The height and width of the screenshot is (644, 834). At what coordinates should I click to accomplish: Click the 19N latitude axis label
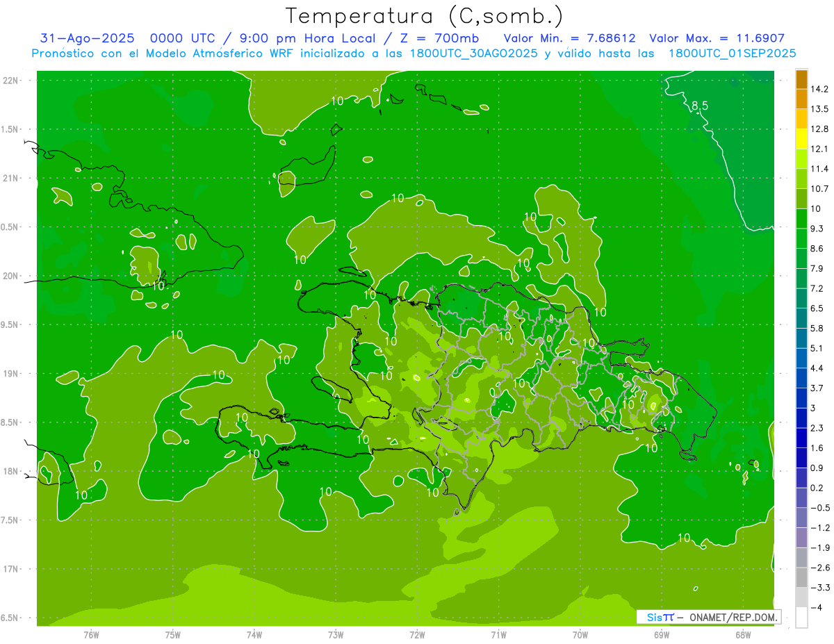(10, 373)
